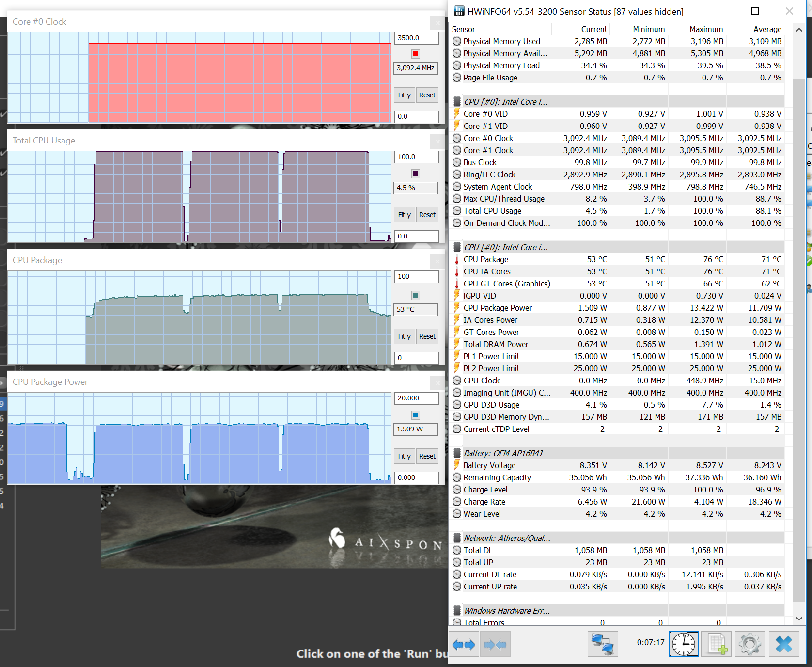
Task: Edit Core #0 Clock max value 3500.0
Action: [416, 38]
